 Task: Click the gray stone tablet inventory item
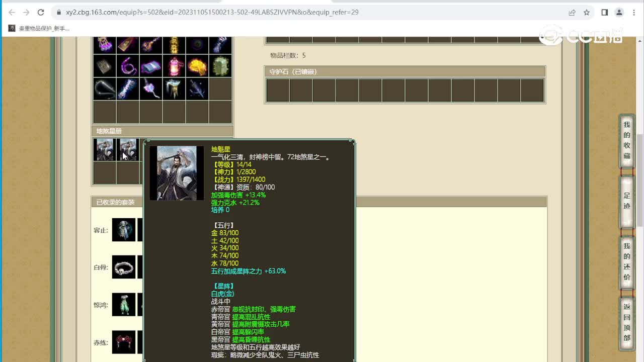pos(105,66)
